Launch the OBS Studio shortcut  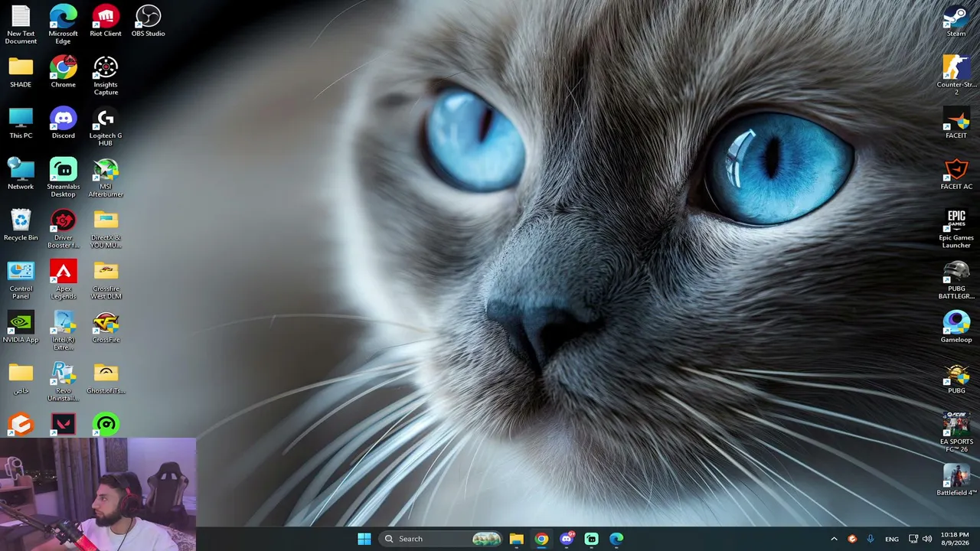[x=148, y=21]
